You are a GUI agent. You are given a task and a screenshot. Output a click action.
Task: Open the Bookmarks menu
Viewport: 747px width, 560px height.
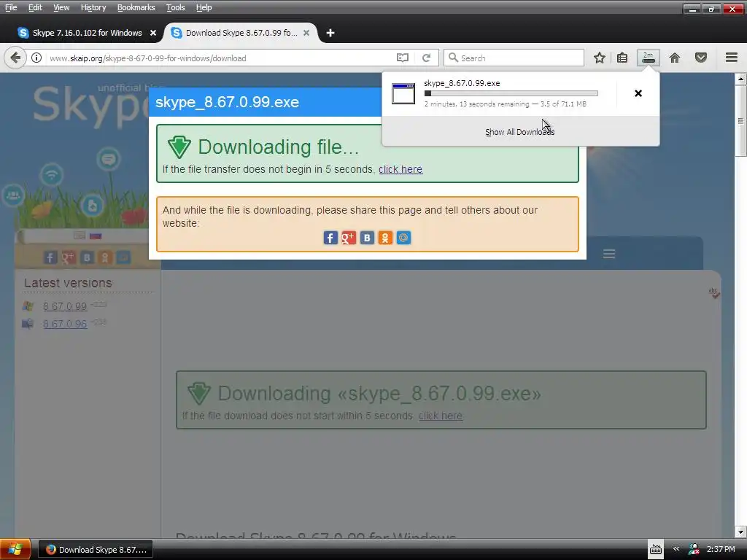[136, 7]
